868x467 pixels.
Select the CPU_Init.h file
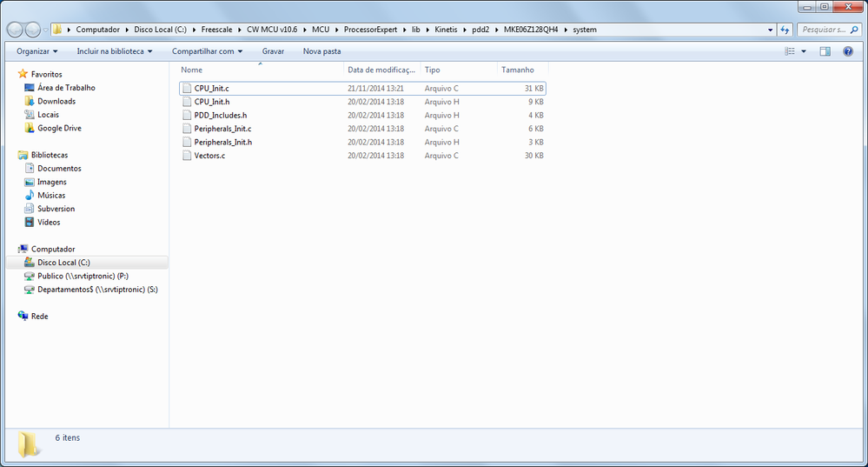pos(362,102)
